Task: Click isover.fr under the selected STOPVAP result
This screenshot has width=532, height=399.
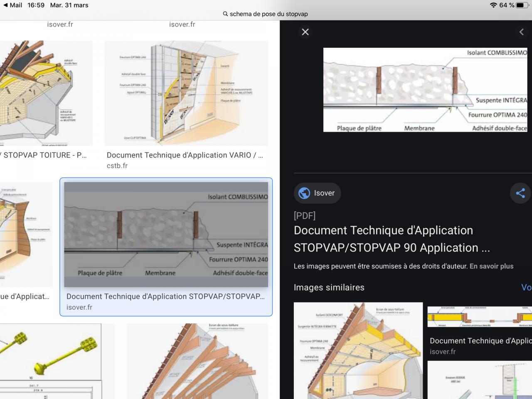Action: coord(79,307)
